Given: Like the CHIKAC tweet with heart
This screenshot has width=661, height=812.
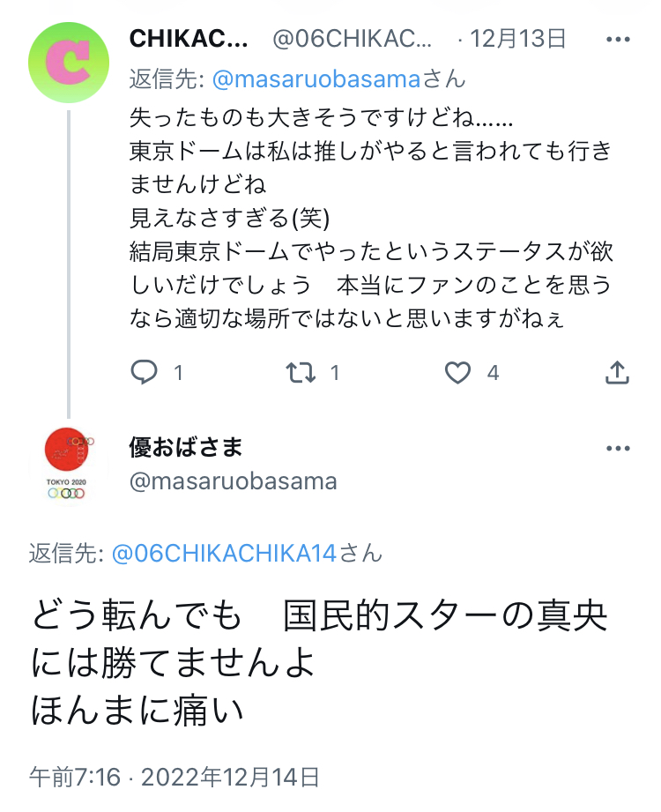Looking at the screenshot, I should [457, 373].
